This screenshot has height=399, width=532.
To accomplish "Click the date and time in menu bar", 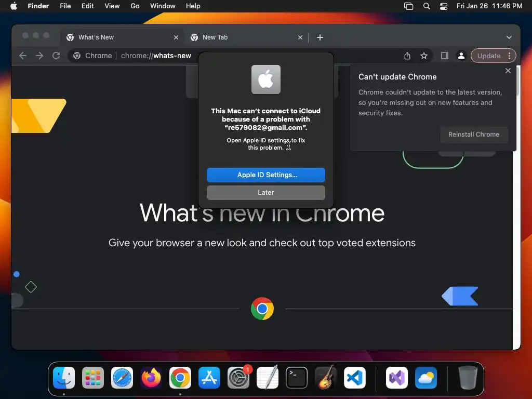I will [489, 6].
